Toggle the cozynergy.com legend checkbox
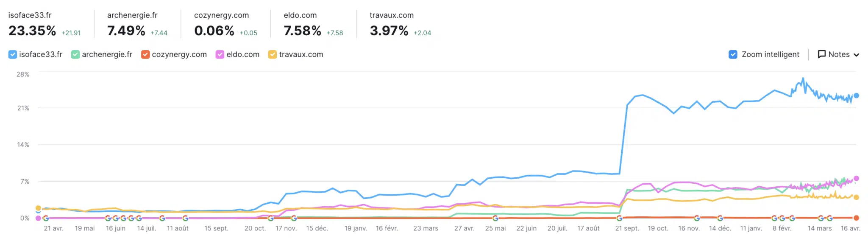 click(145, 54)
